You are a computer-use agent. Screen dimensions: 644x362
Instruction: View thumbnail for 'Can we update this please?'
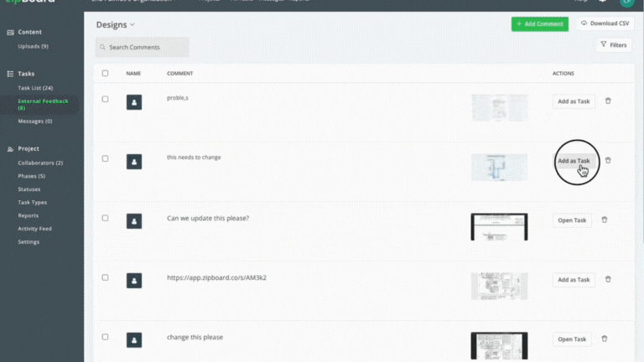pos(499,226)
